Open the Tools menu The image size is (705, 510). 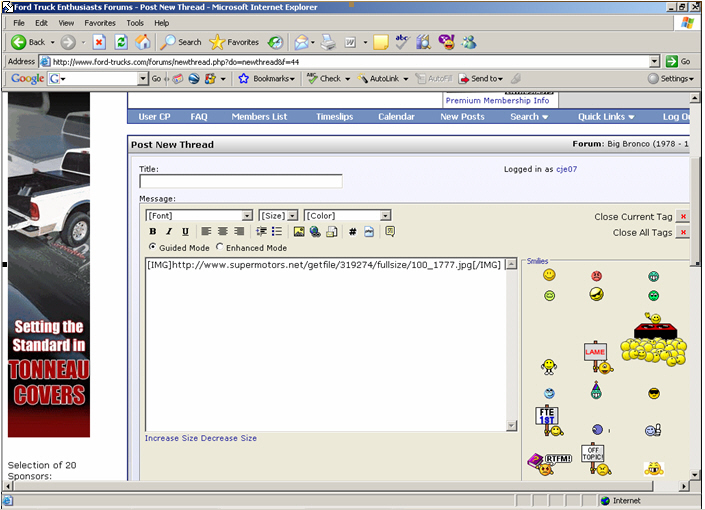tap(135, 23)
